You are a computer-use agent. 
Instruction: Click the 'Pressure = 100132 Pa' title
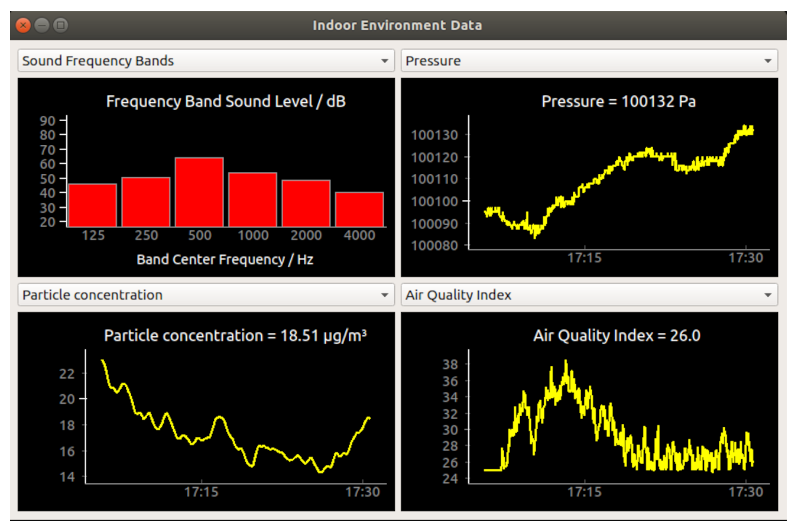[x=619, y=102]
